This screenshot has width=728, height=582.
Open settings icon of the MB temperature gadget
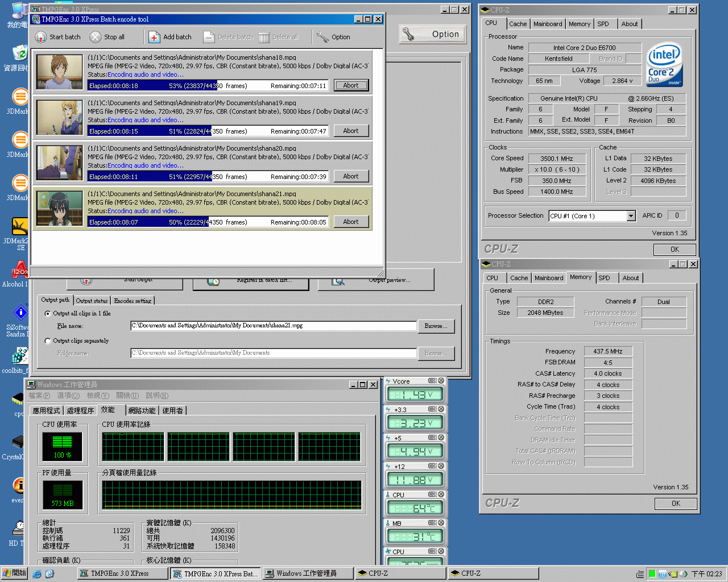click(432, 523)
